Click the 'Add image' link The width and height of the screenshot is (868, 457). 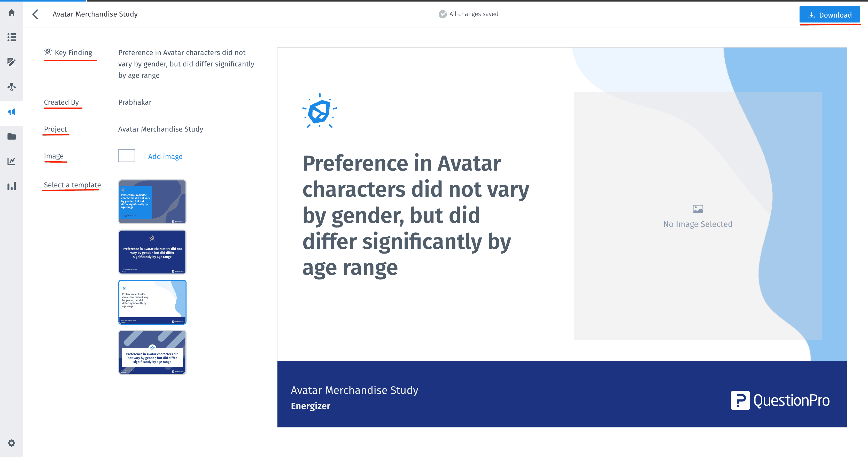coord(165,156)
